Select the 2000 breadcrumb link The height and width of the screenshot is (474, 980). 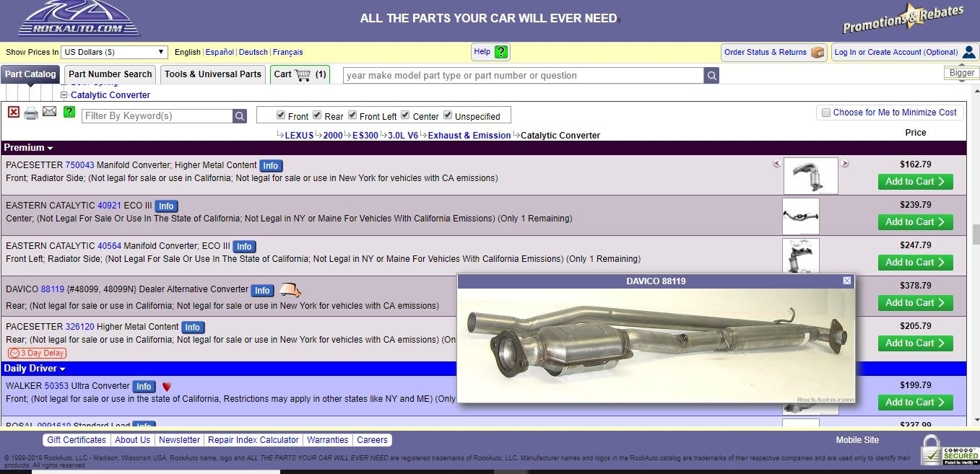point(333,136)
